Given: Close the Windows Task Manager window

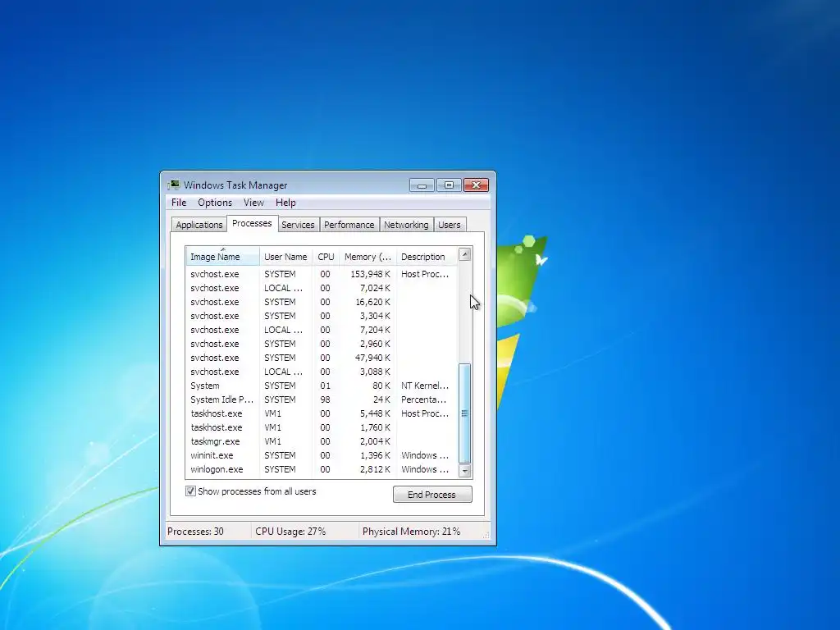Looking at the screenshot, I should point(476,185).
